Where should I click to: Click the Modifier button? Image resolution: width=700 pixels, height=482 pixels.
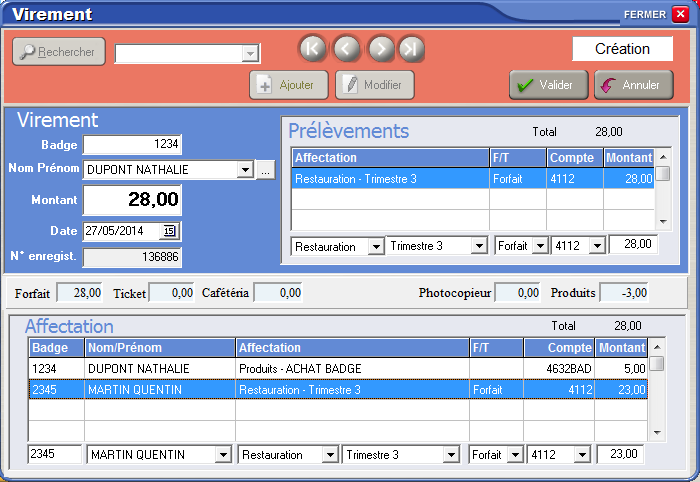375,85
